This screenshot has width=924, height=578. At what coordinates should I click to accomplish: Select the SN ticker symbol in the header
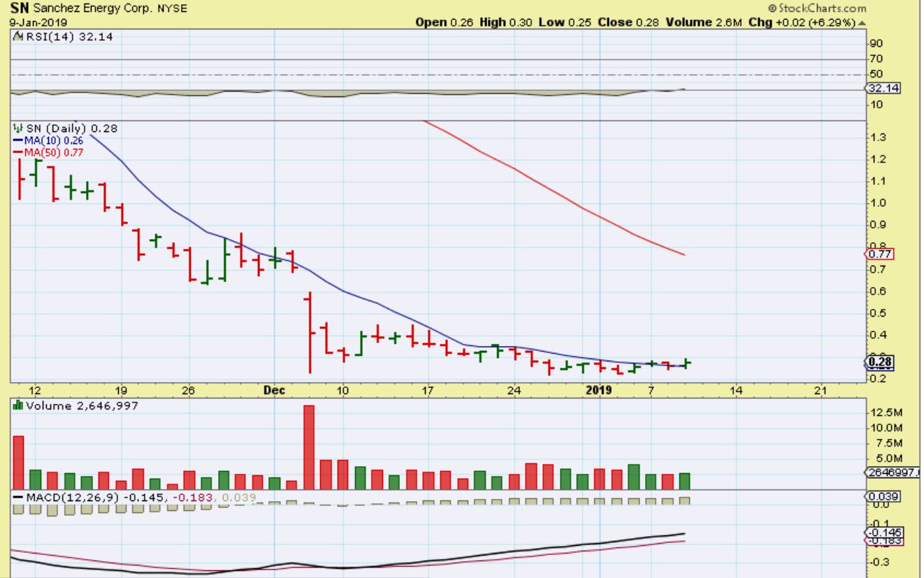[20, 10]
